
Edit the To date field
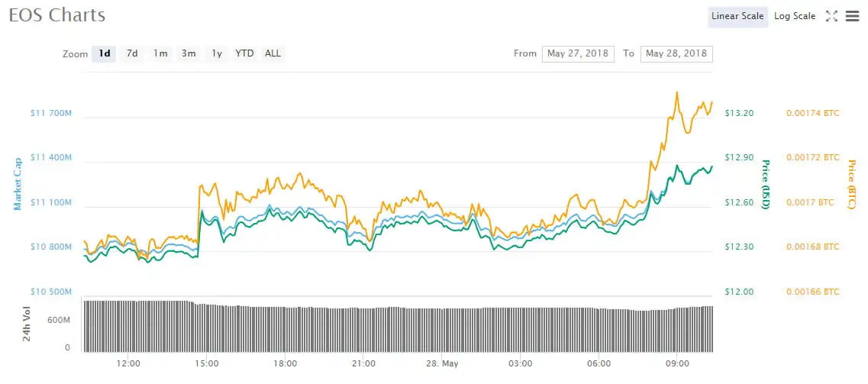pyautogui.click(x=676, y=53)
